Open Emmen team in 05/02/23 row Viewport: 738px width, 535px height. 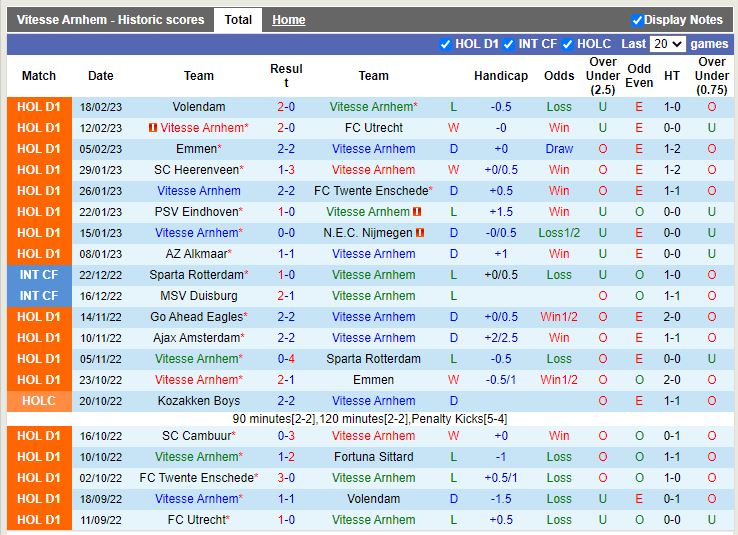tap(196, 149)
